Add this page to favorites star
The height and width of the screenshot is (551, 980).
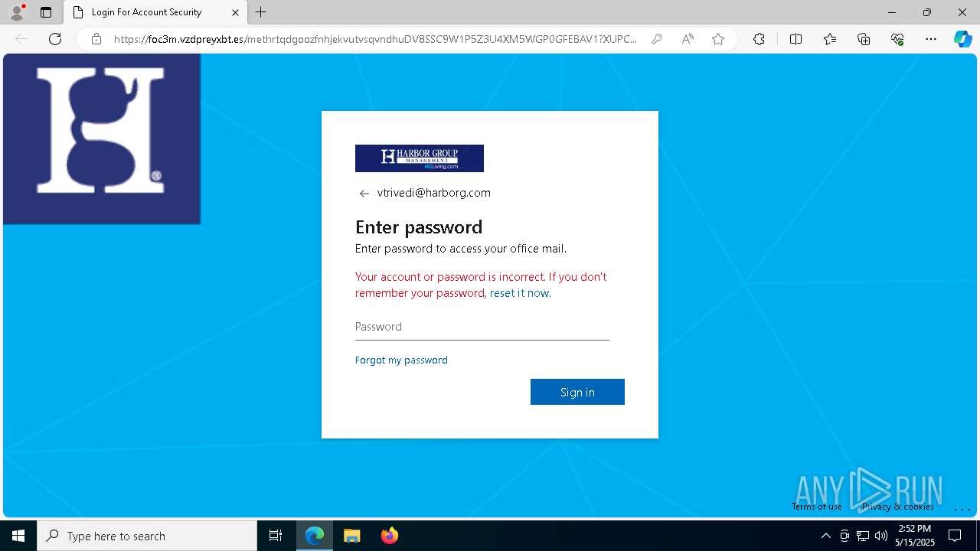point(718,39)
